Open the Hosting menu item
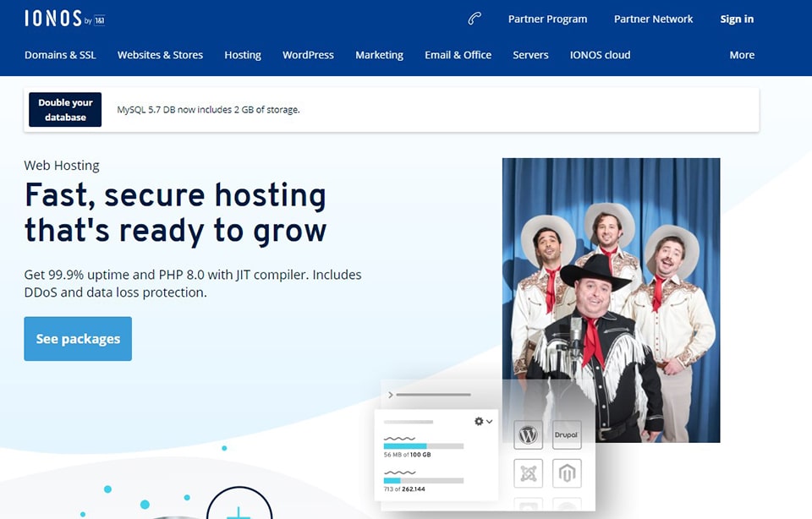The width and height of the screenshot is (812, 519). [243, 55]
